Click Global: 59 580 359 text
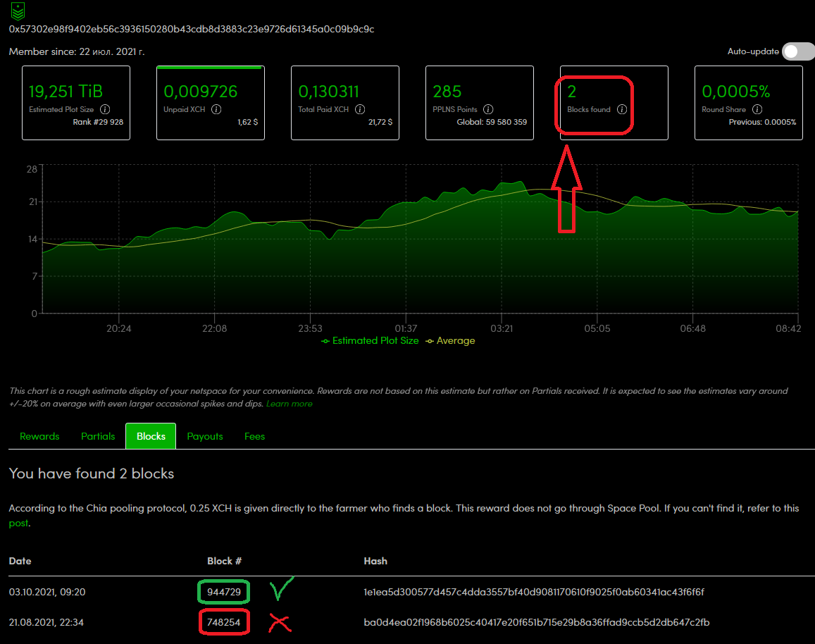 [x=492, y=122]
